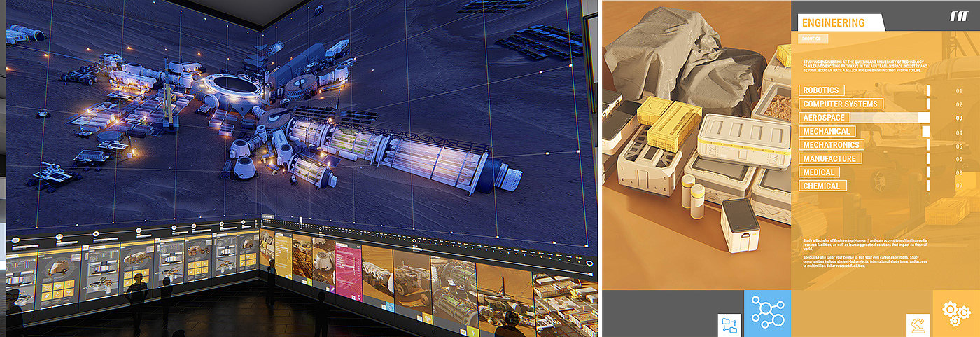The width and height of the screenshot is (980, 337).
Task: Select the Mechanical discipline
Action: point(827,131)
